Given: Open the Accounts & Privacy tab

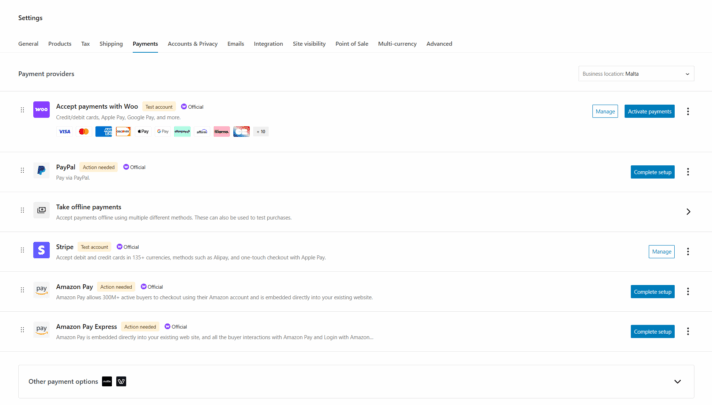Looking at the screenshot, I should coord(193,44).
